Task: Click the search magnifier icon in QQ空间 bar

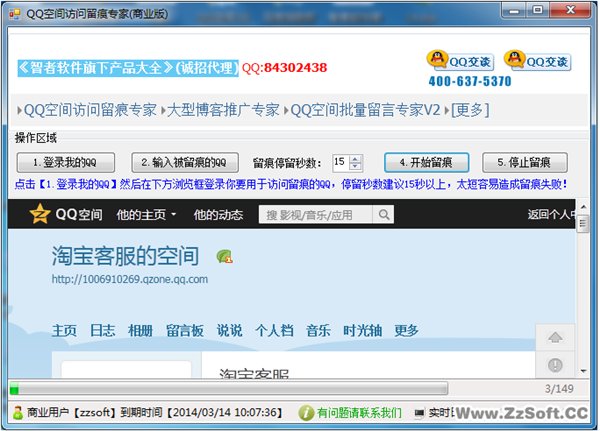Action: click(384, 215)
